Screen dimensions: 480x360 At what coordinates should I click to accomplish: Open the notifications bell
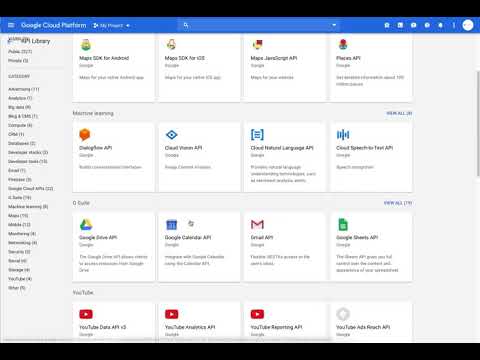pyautogui.click(x=440, y=25)
